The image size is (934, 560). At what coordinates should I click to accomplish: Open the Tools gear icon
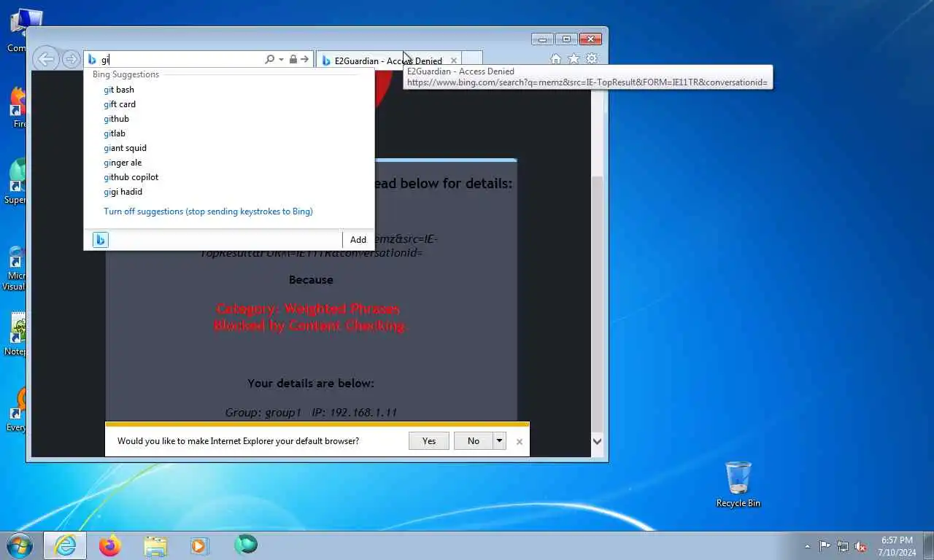click(592, 59)
